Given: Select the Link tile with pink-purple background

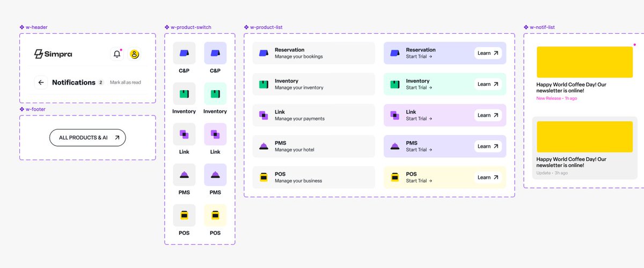Looking at the screenshot, I should 215,134.
